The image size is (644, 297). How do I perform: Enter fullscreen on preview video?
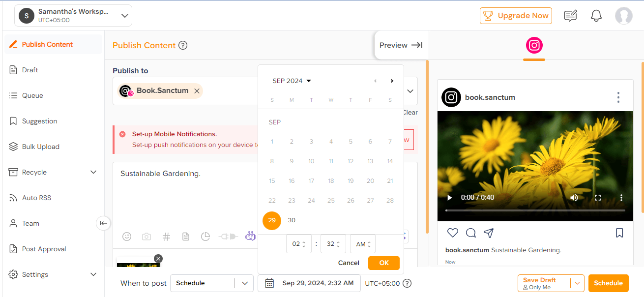click(598, 197)
